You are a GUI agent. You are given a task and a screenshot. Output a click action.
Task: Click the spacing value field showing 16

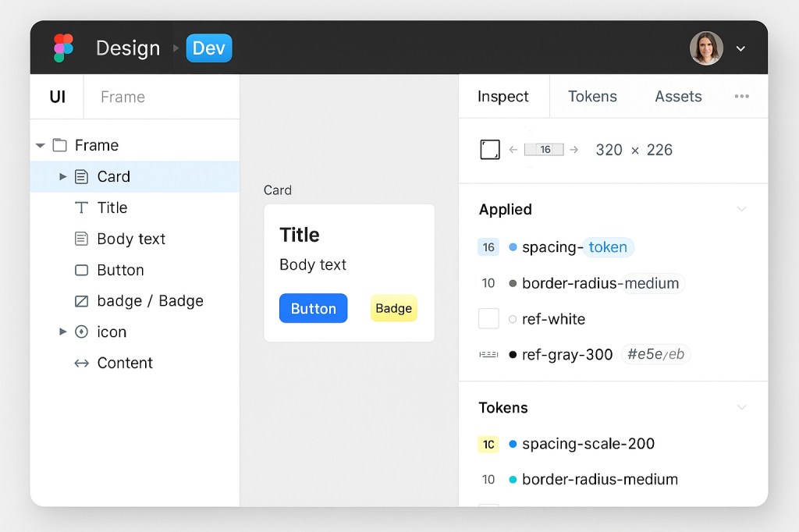[545, 149]
